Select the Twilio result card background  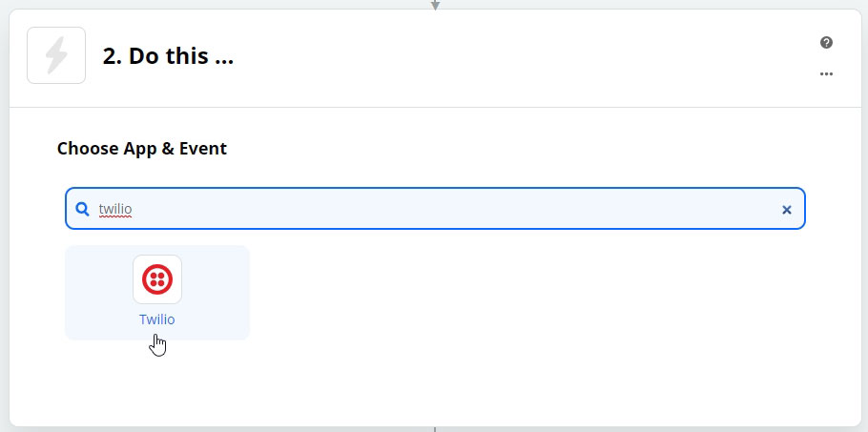coord(157,293)
